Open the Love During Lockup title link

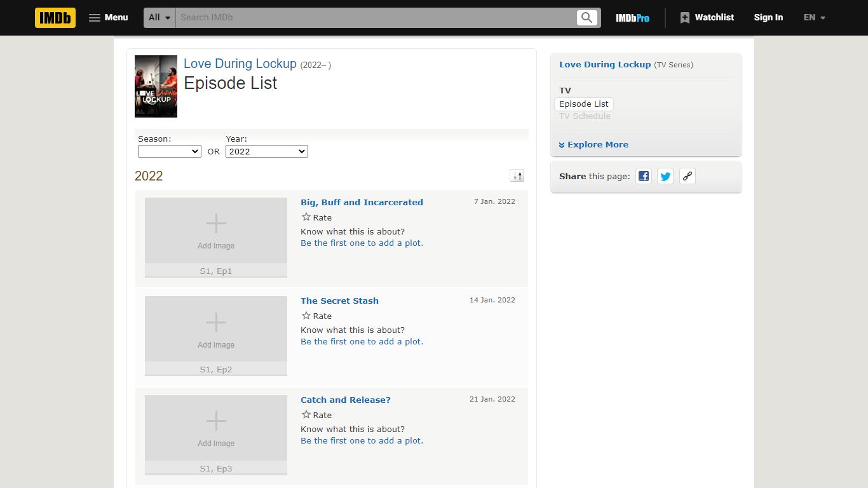[240, 64]
